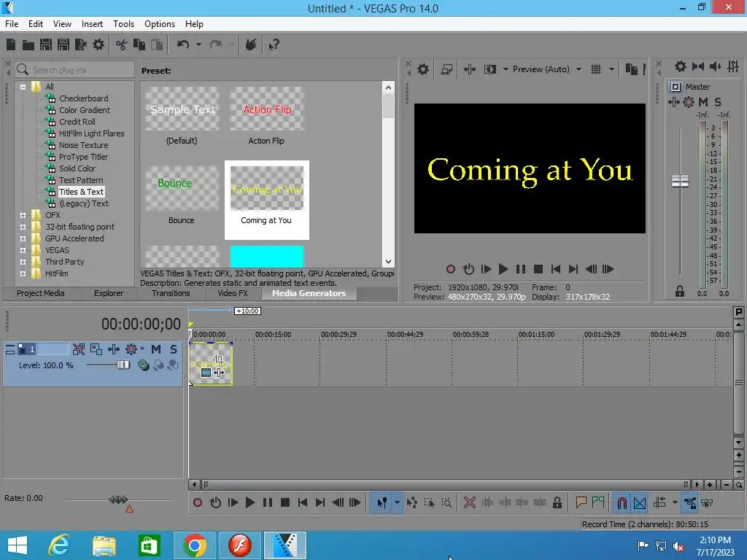Click the New project icon in the toolbar

(11, 44)
